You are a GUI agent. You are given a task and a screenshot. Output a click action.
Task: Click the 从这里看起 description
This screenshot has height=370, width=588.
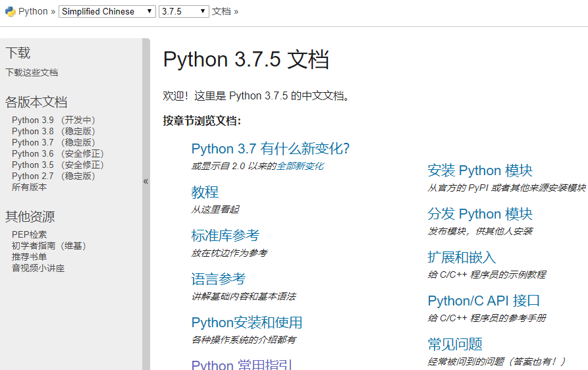[x=215, y=209]
